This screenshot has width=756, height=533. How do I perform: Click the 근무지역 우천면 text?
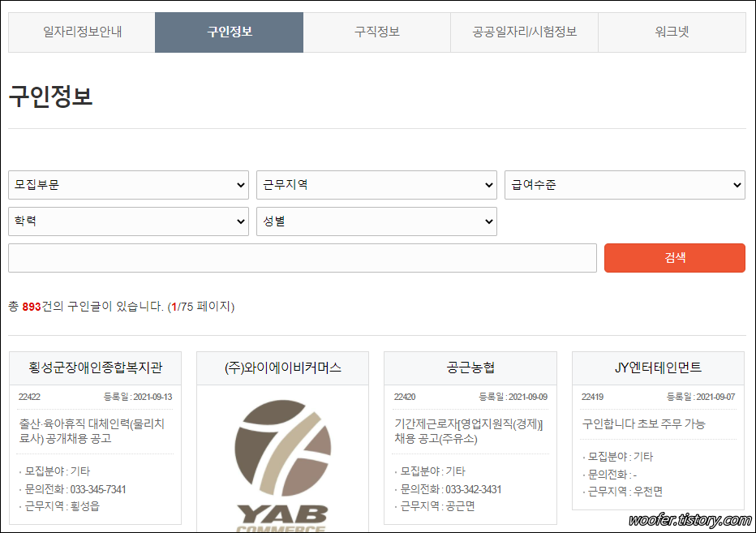625,492
